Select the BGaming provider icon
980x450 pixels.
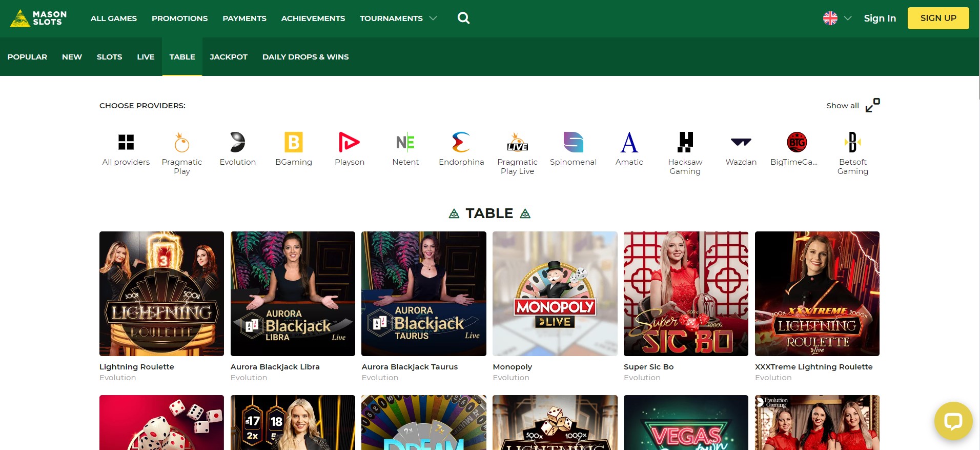[294, 142]
